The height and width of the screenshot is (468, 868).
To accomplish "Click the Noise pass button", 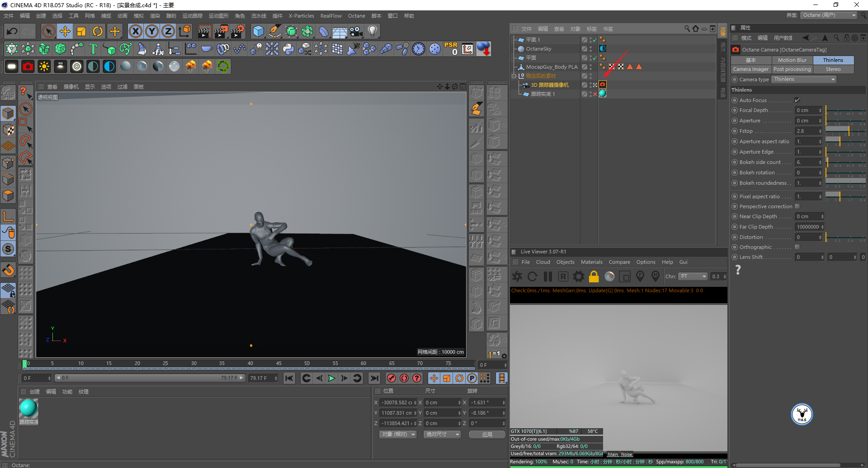I will [627, 454].
